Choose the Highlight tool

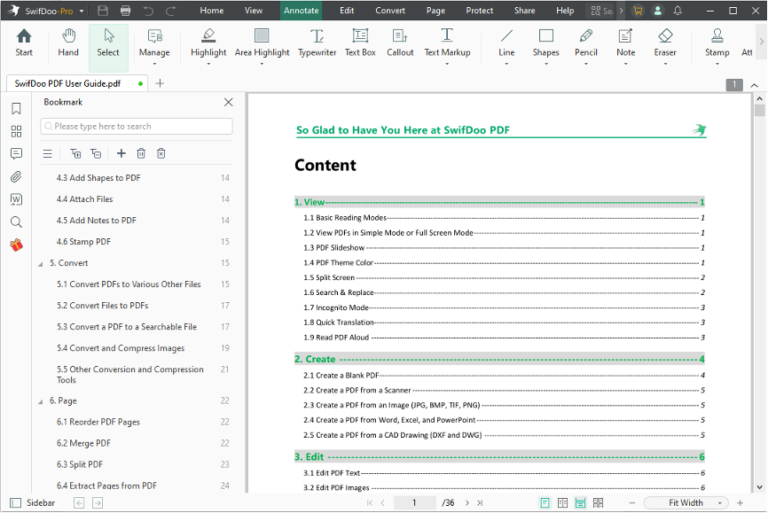coord(208,43)
